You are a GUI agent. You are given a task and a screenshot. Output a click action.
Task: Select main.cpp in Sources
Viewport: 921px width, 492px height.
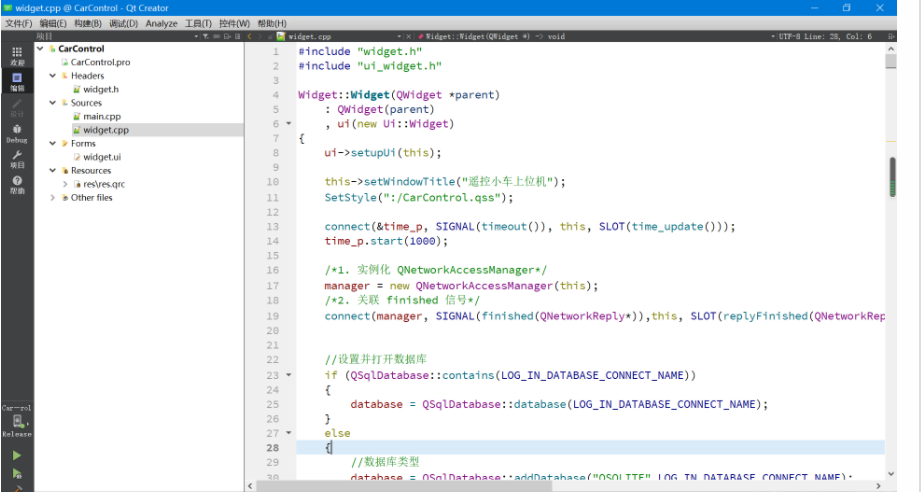pyautogui.click(x=102, y=116)
